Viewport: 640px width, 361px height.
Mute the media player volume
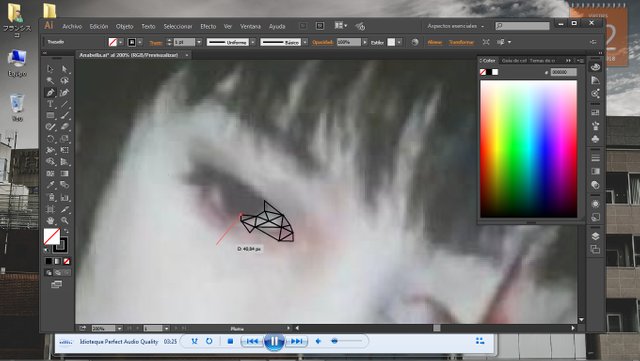tap(318, 341)
